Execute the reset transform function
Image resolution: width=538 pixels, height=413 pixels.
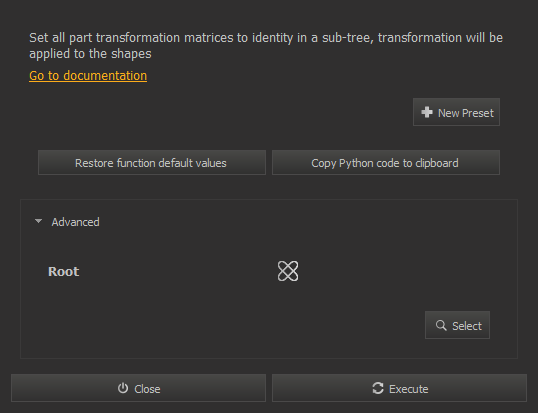tap(399, 388)
